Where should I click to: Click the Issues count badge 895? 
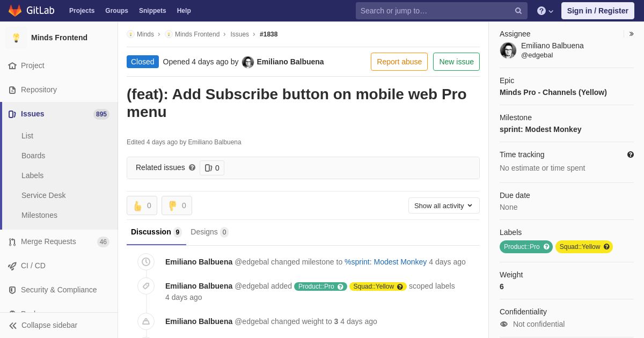pos(101,114)
